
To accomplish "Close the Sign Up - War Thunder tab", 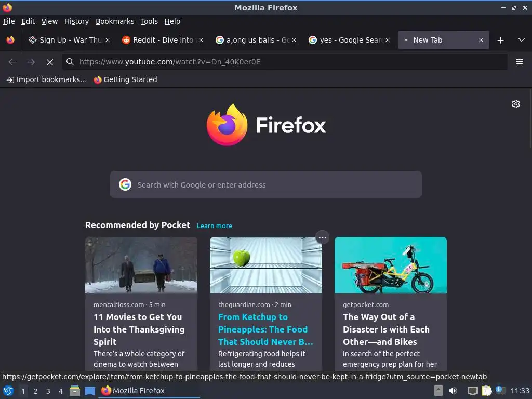I will tap(107, 40).
